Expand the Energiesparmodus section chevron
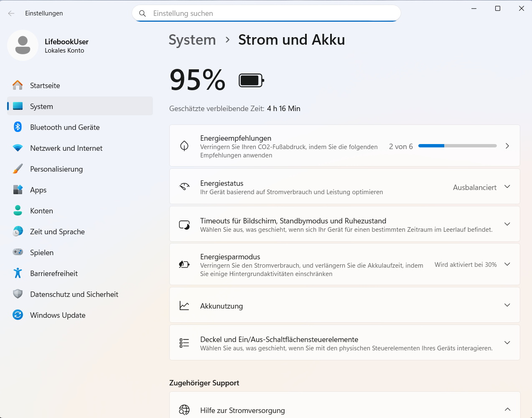The image size is (532, 418). click(507, 264)
